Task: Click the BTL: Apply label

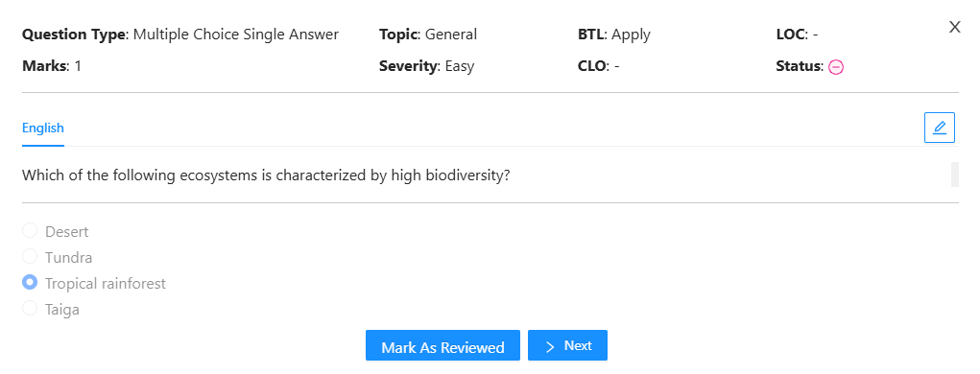Action: [x=614, y=35]
